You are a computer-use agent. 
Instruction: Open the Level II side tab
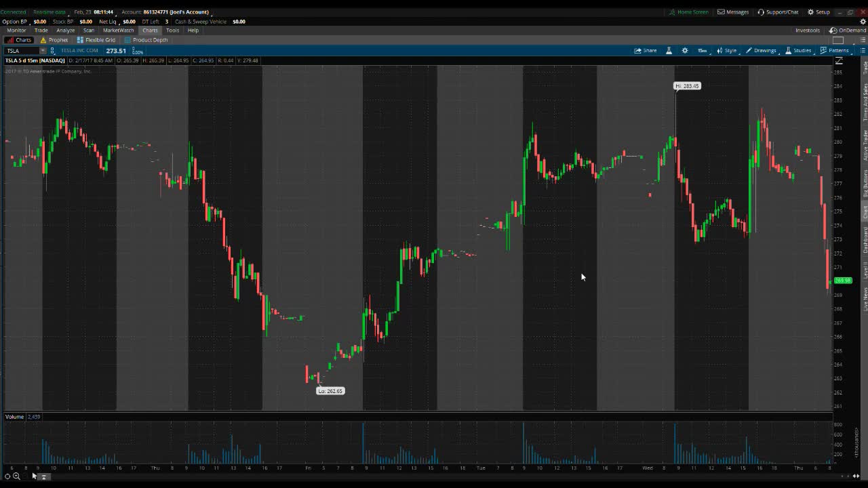(x=865, y=270)
